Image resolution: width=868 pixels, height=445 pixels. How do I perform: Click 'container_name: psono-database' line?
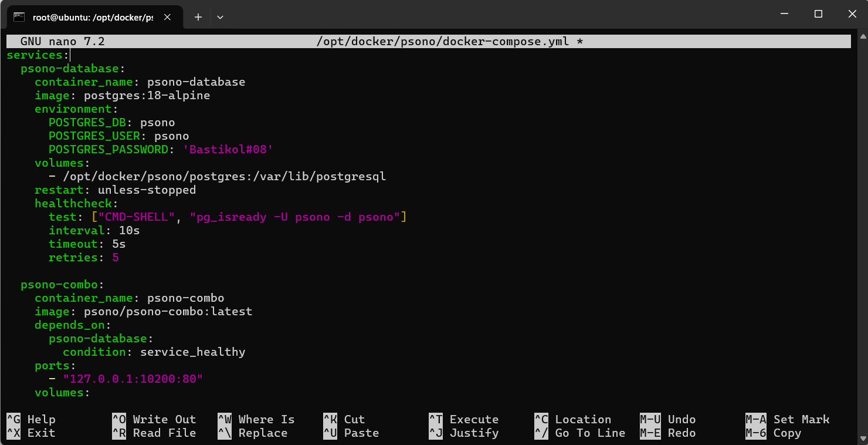[x=140, y=82]
